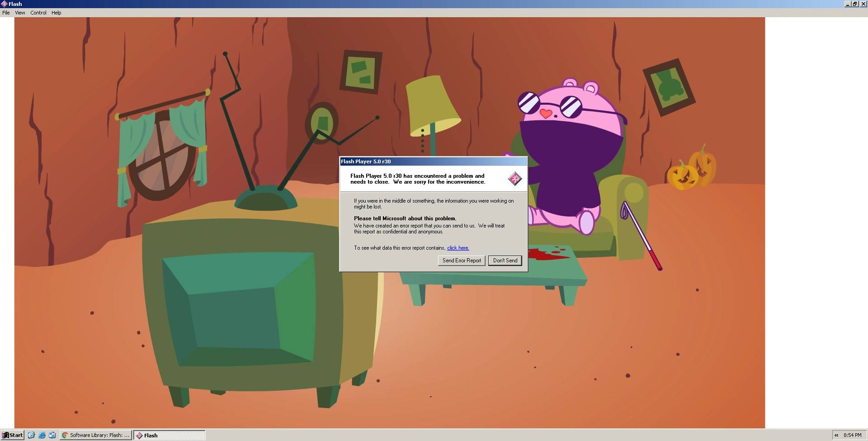868x441 pixels.
Task: Minimize the Flash window
Action: coord(847,4)
